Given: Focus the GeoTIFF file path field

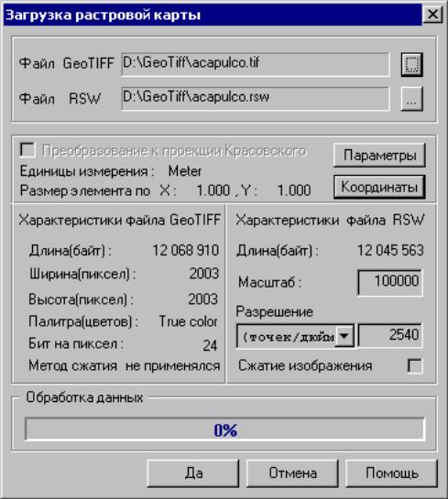Looking at the screenshot, I should pyautogui.click(x=256, y=65).
